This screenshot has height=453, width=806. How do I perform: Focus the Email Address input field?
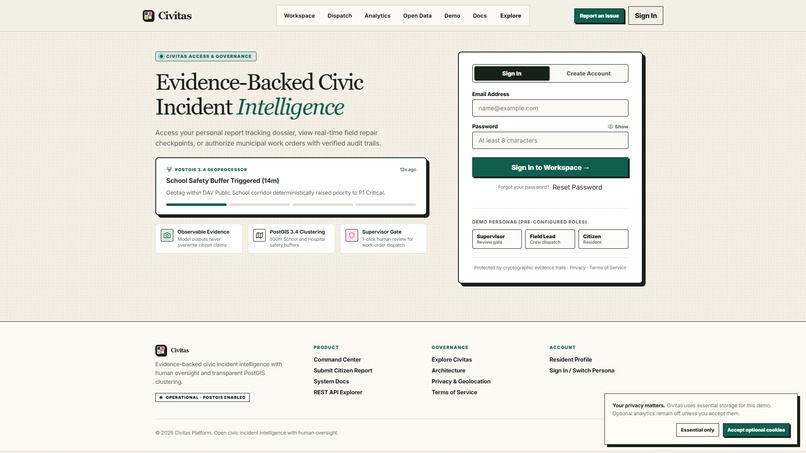[550, 108]
